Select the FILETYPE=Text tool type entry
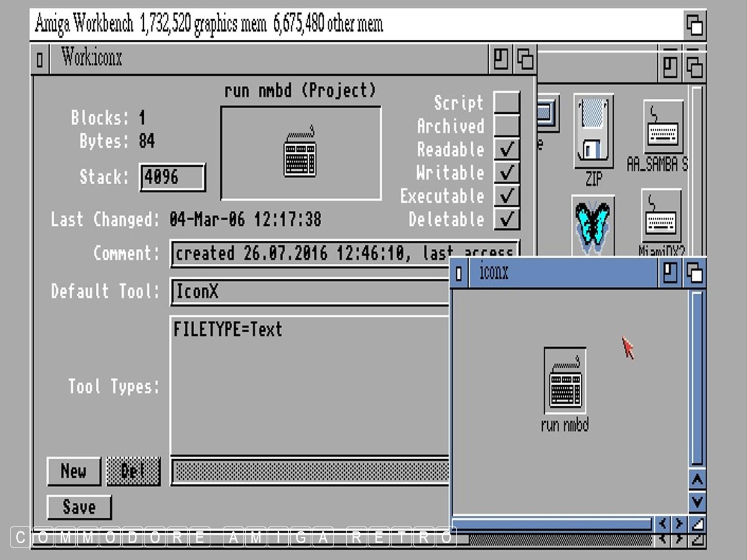Screen dimensions: 747x560 tap(228, 329)
